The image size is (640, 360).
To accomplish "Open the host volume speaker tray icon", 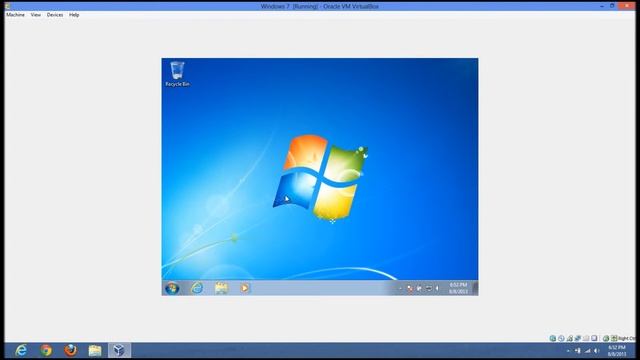I will pos(597,351).
